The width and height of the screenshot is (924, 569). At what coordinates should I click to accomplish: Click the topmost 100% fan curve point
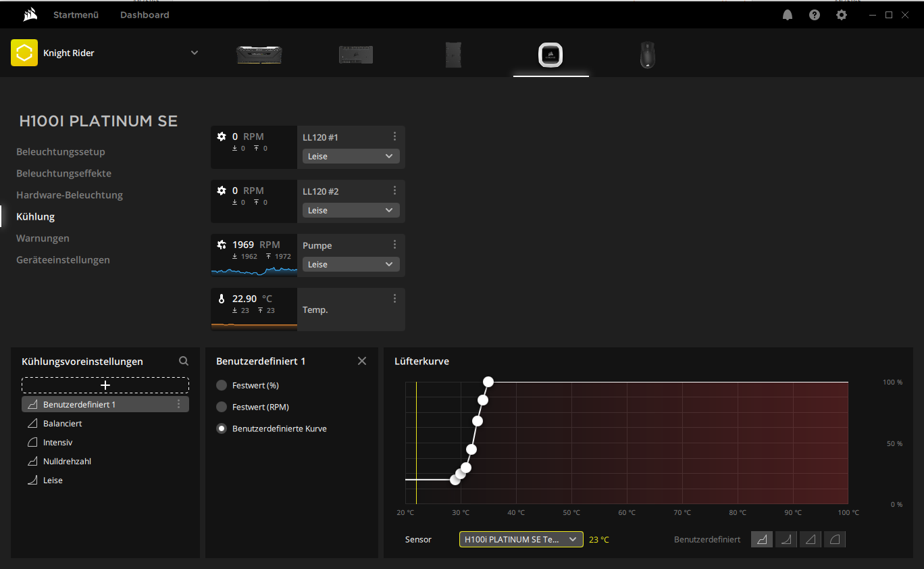(488, 382)
